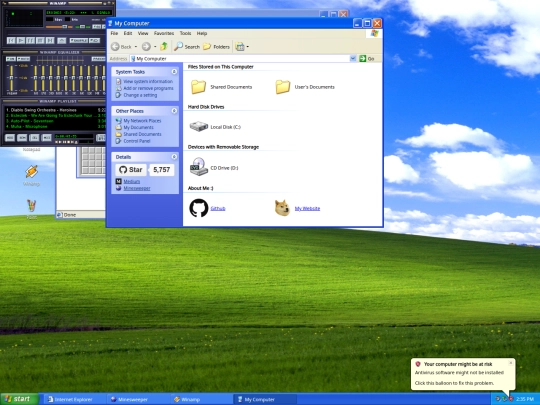540x405 pixels.
Task: Collapse the System Tasks panel
Action: tap(174, 72)
